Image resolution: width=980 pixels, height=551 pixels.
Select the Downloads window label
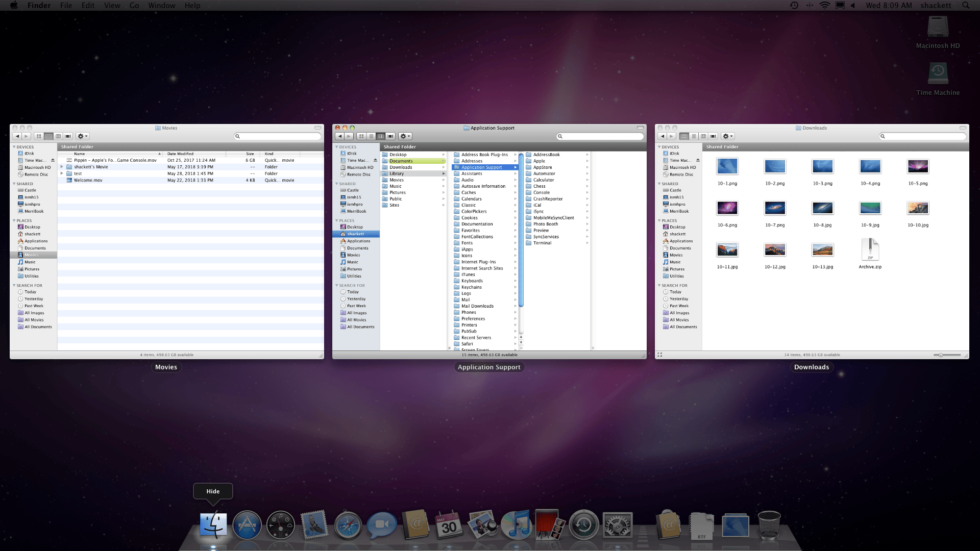(x=812, y=367)
